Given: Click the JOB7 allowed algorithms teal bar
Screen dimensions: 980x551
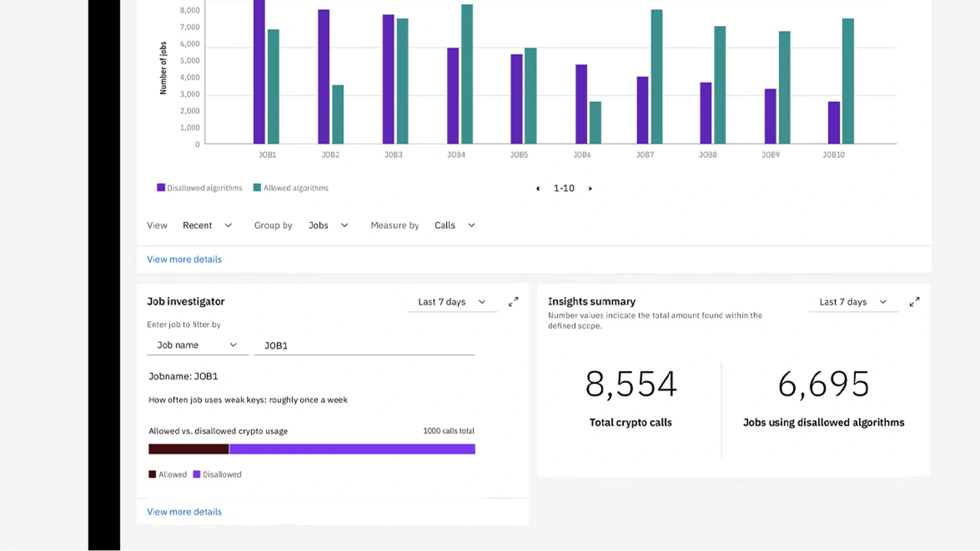Looking at the screenshot, I should pos(656,77).
